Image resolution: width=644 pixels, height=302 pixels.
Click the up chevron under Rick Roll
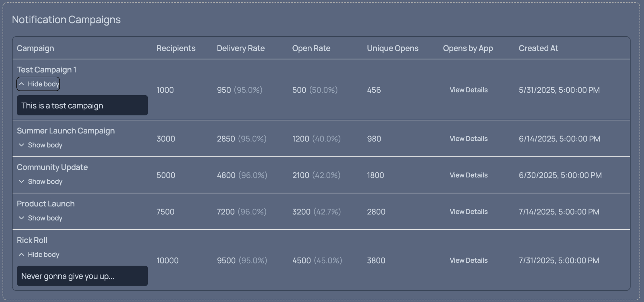point(22,255)
